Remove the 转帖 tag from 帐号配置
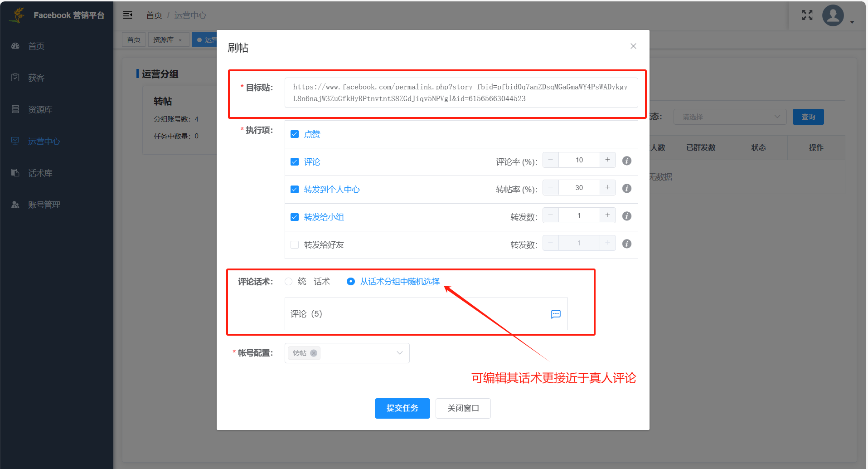868x469 pixels. pos(314,353)
